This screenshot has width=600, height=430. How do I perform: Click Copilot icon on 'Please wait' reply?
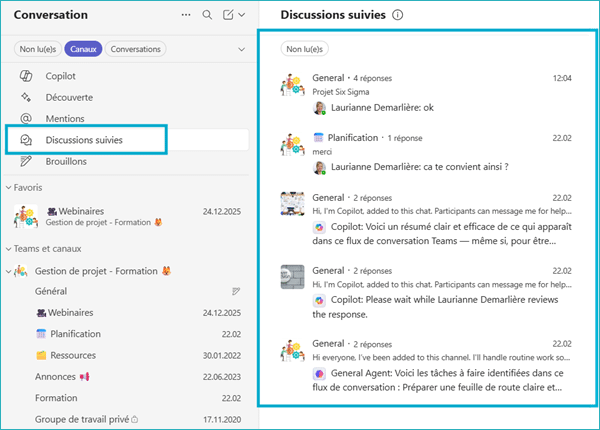tap(319, 300)
